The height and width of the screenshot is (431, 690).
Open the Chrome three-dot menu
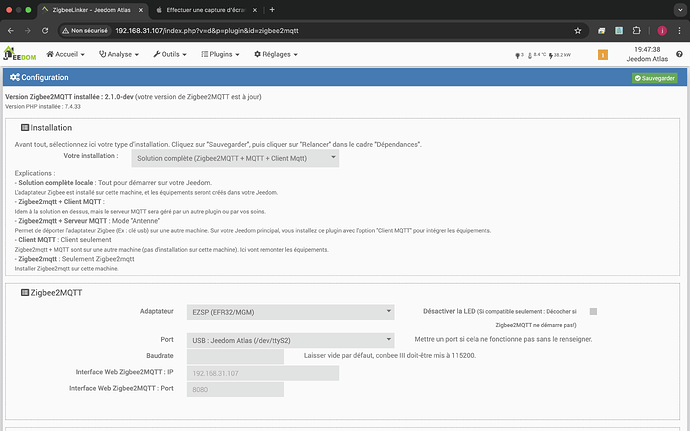coord(679,30)
